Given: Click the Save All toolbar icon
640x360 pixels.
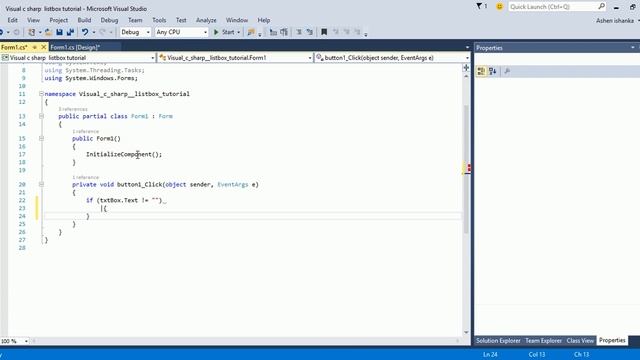Looking at the screenshot, I should (x=70, y=32).
